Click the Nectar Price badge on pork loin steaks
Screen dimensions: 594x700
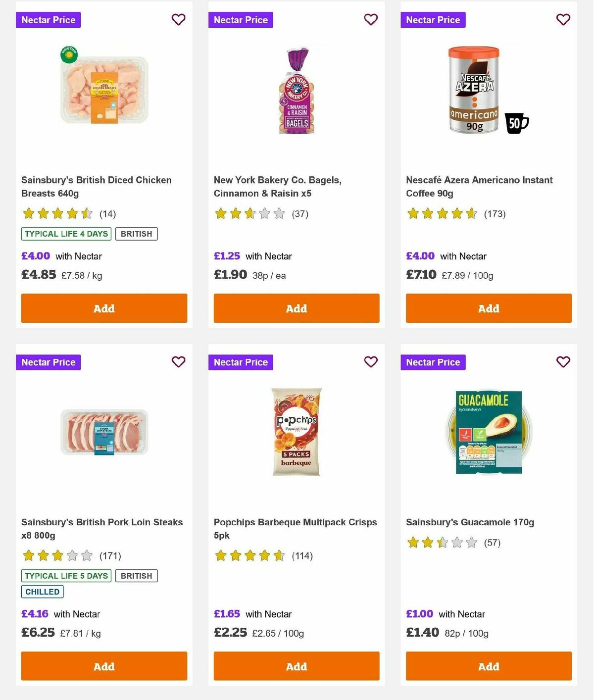[x=48, y=362]
